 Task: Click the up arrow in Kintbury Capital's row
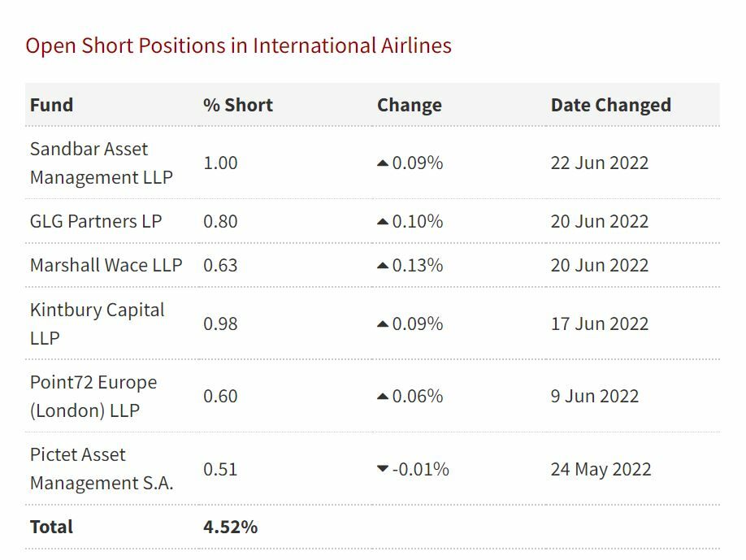point(383,324)
